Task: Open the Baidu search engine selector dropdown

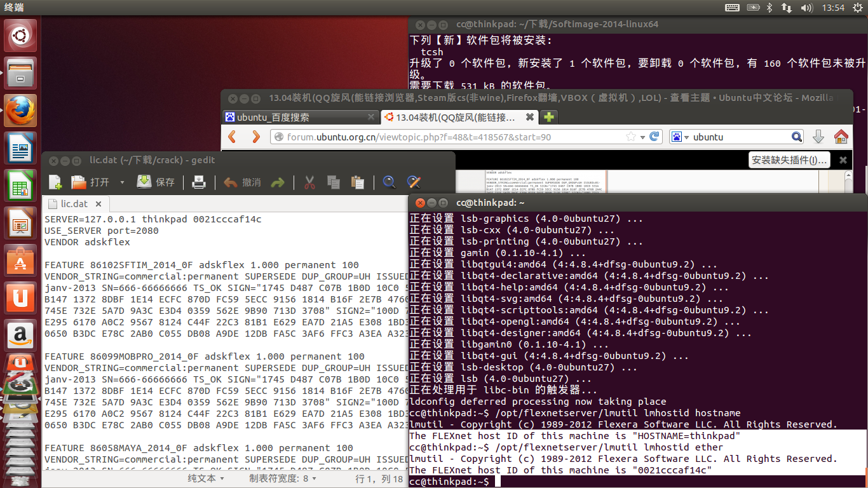Action: point(679,137)
